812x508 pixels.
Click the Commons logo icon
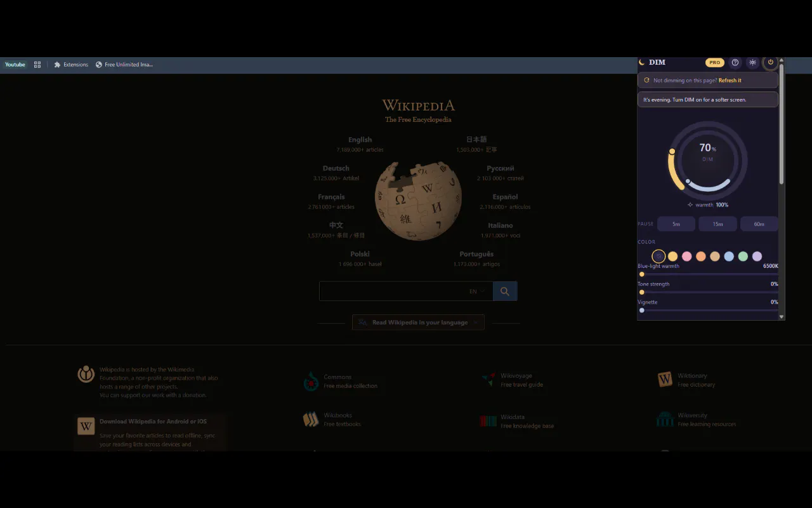pos(311,381)
